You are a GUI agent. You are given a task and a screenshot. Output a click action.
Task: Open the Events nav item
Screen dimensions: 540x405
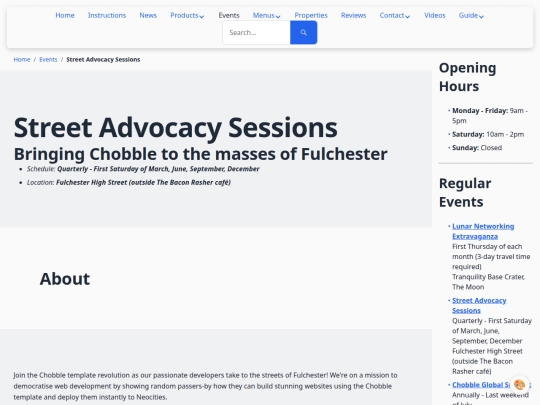(x=229, y=15)
